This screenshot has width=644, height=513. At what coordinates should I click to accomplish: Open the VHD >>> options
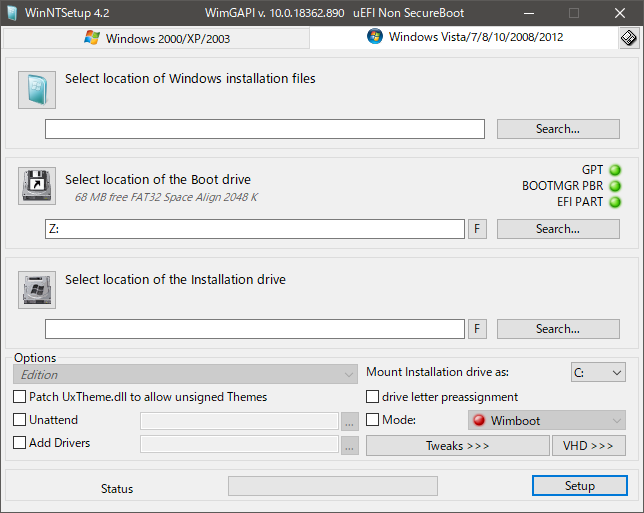(x=589, y=446)
